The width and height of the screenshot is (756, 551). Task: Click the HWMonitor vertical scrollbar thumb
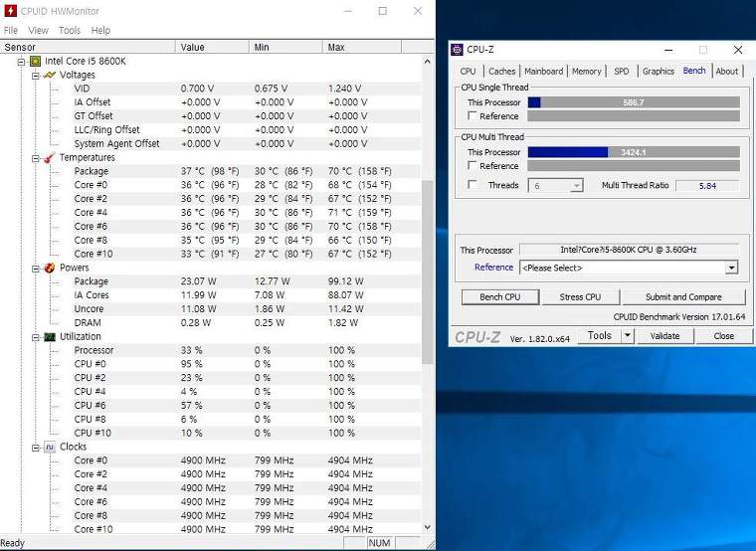427,273
